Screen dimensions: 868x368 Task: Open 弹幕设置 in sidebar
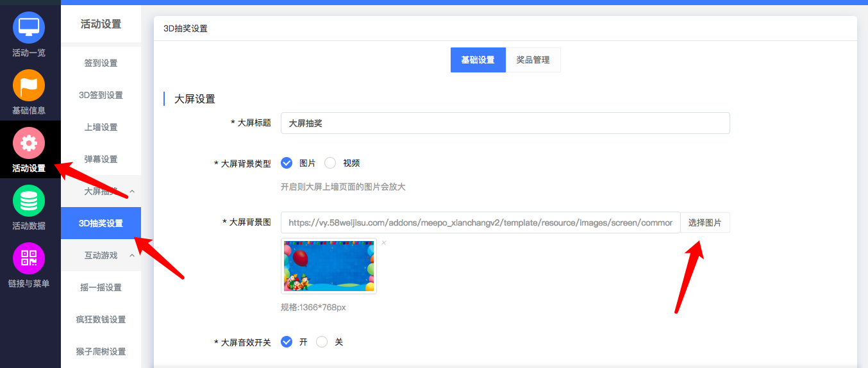click(x=101, y=159)
